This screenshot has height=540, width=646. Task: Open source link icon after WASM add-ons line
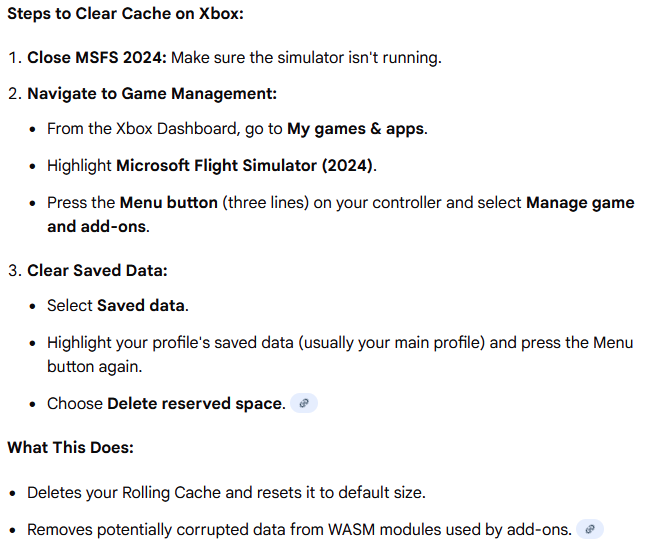click(x=591, y=530)
